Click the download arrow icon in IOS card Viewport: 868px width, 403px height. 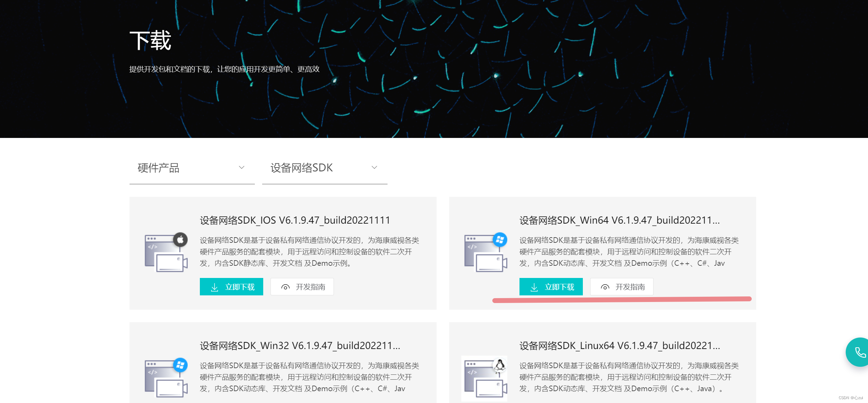click(214, 287)
